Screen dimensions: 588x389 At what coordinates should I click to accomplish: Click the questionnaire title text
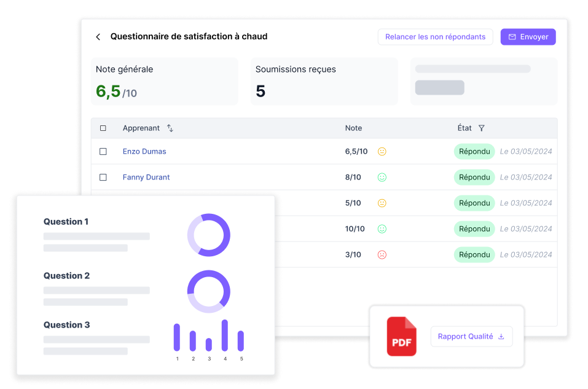(189, 36)
